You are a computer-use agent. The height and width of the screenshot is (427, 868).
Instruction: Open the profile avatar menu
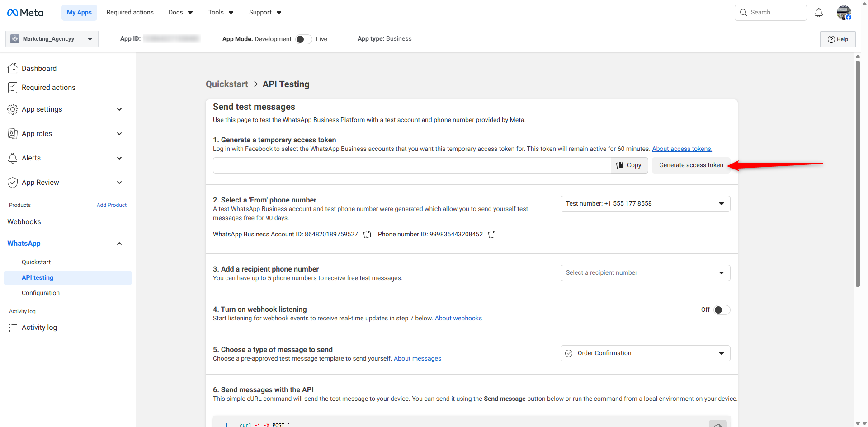(844, 13)
